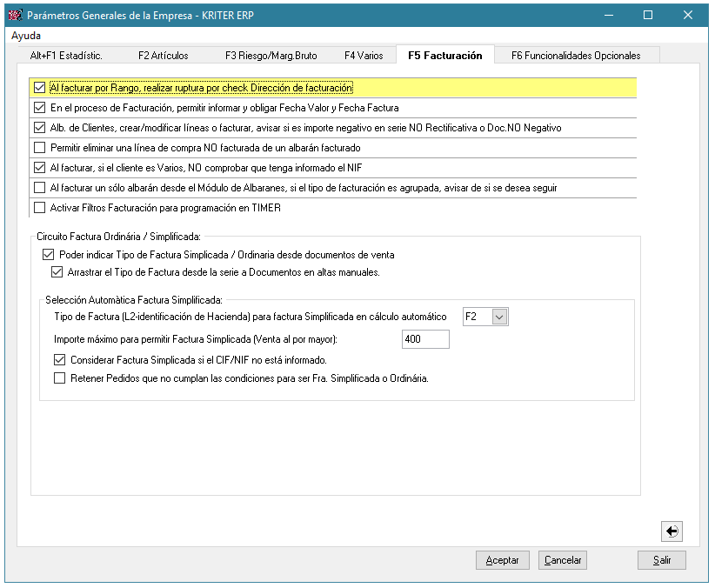The height and width of the screenshot is (588, 715).
Task: Enable 'Permitir eliminar una línea de compra' checkbox
Action: pos(39,148)
